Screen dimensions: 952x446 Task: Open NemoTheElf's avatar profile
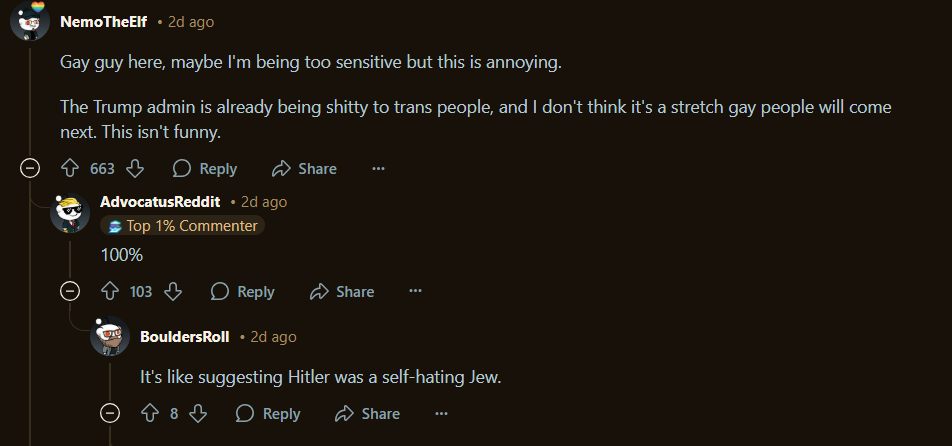30,21
